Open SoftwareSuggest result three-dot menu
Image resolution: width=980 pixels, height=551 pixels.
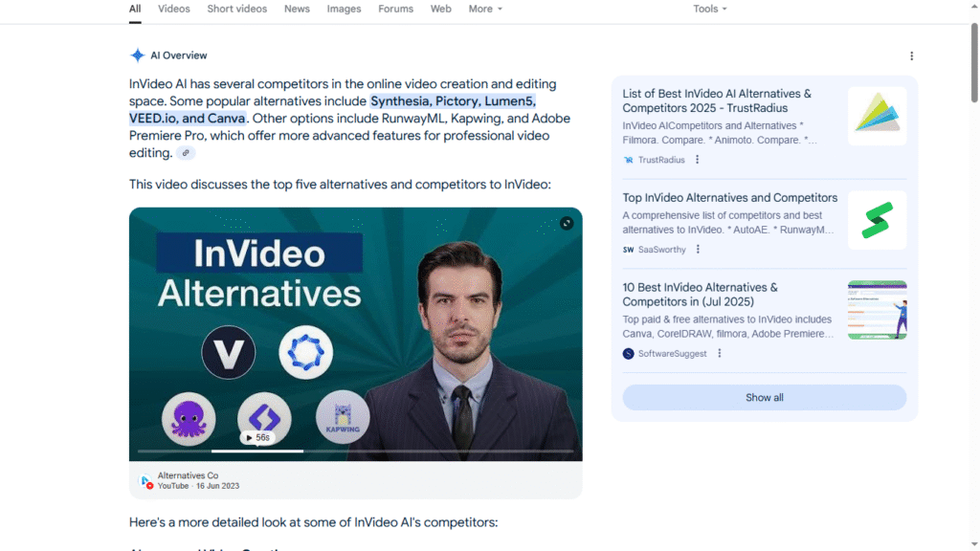pos(719,354)
